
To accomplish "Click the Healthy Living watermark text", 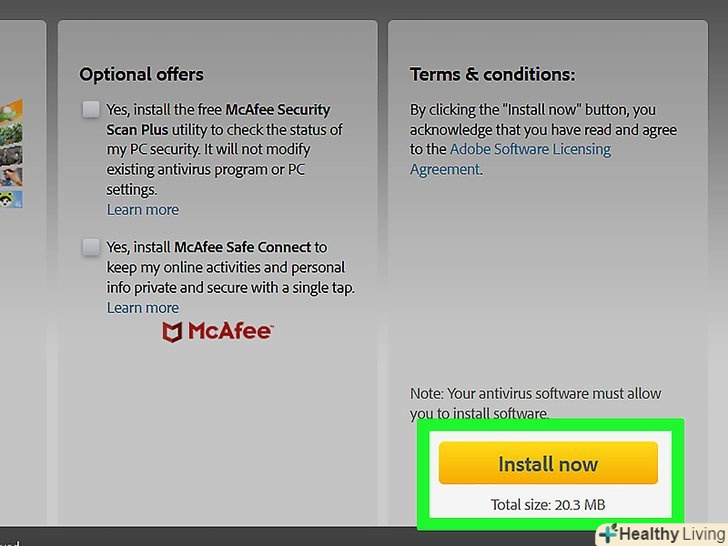I will (669, 534).
